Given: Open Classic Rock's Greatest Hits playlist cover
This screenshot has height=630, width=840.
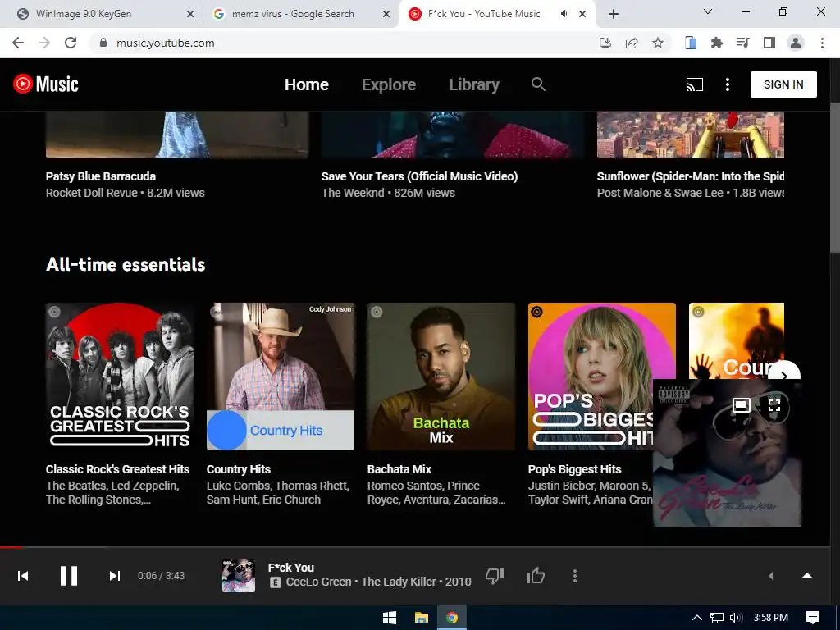Looking at the screenshot, I should tap(120, 377).
